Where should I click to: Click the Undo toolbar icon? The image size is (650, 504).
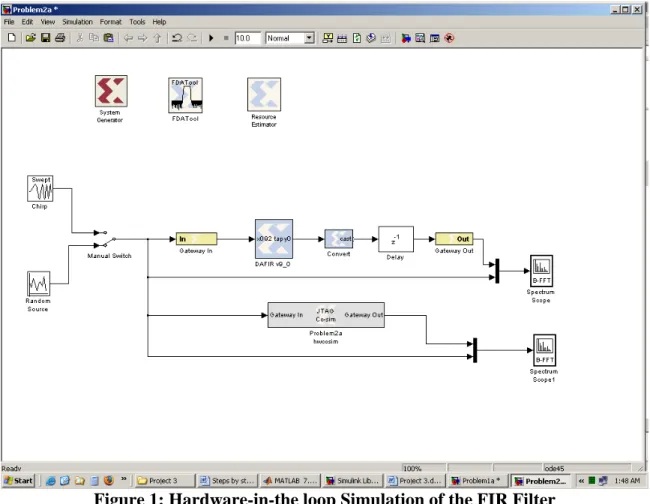tap(177, 38)
